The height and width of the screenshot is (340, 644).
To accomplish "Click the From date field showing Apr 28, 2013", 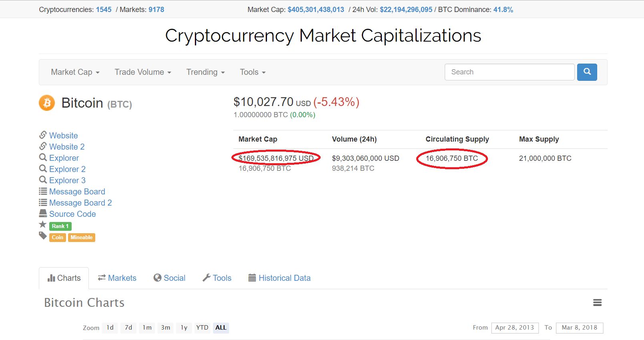I will coord(515,328).
